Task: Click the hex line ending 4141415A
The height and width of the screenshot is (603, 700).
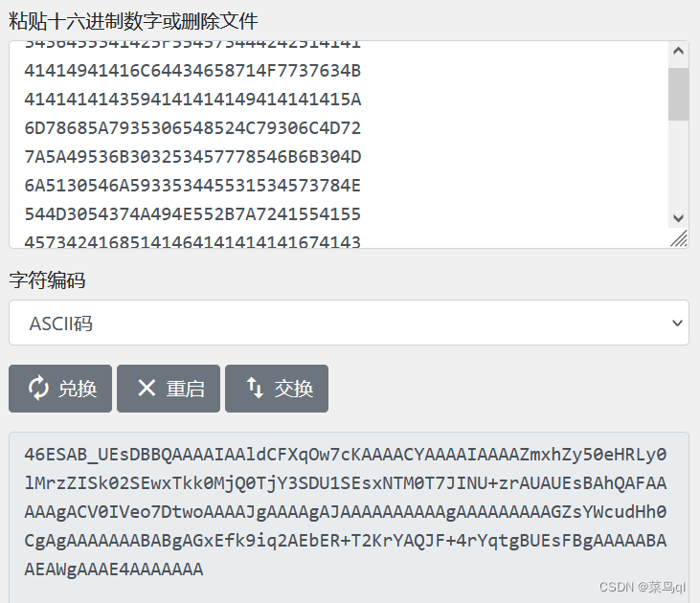Action: coord(192,100)
